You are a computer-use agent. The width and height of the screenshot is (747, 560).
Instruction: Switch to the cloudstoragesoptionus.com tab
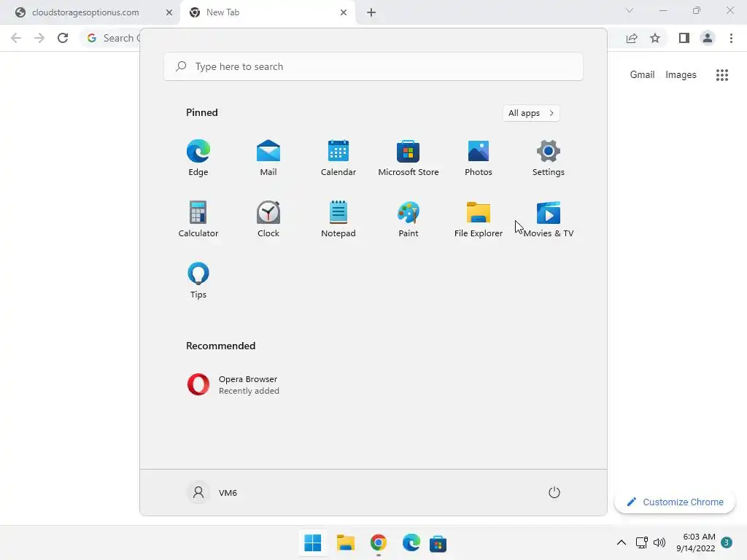(x=86, y=12)
